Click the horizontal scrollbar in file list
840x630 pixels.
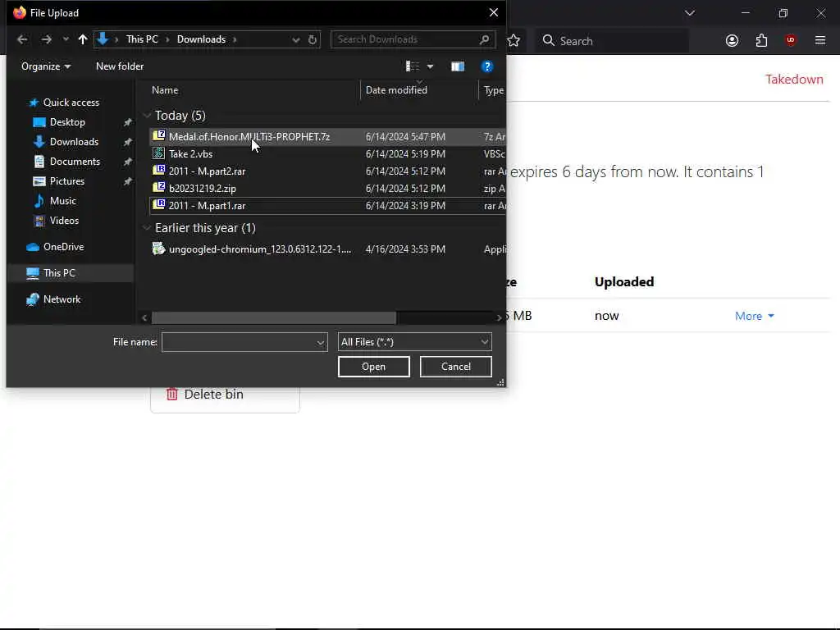point(274,317)
